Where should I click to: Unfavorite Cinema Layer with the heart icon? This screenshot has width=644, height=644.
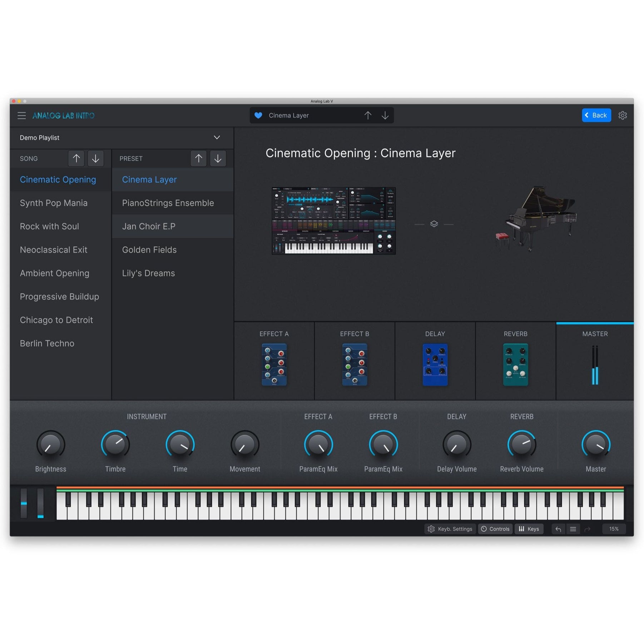click(258, 115)
